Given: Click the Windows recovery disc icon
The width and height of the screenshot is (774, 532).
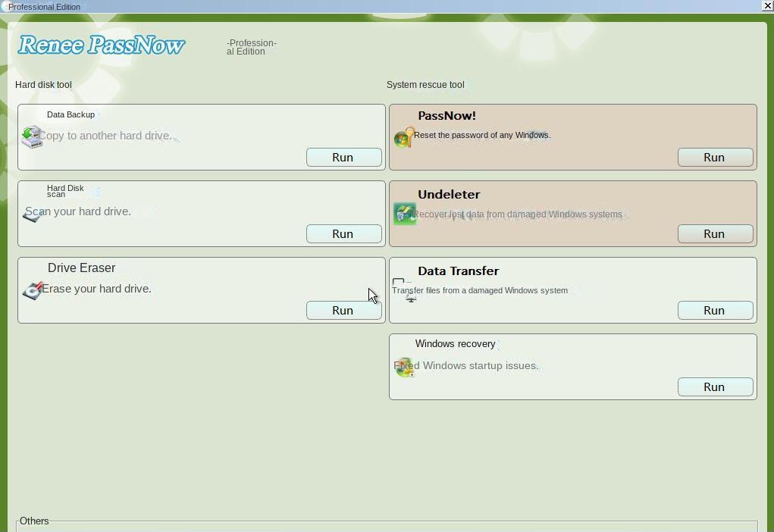Looking at the screenshot, I should click(x=404, y=367).
